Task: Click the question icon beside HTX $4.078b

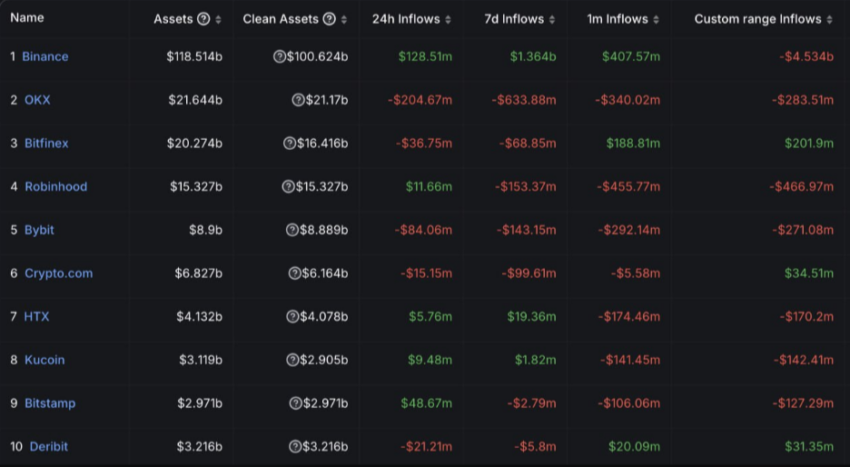Action: coord(292,317)
